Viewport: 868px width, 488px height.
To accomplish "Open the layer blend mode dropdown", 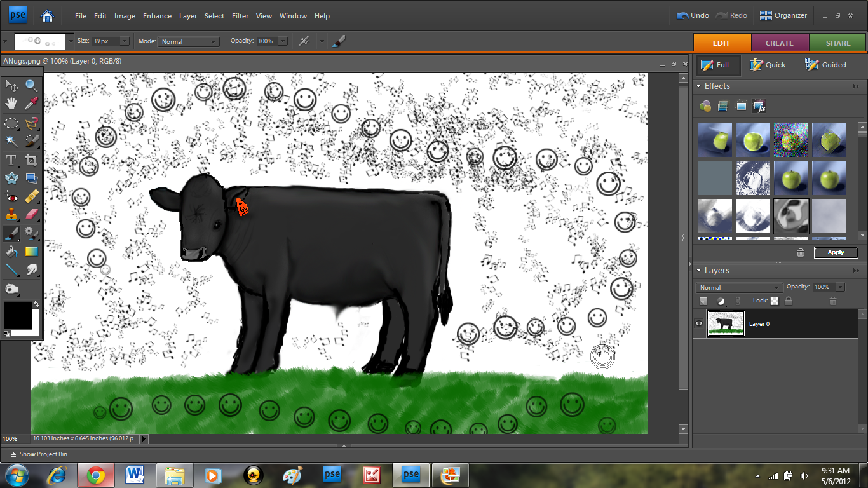I will pyautogui.click(x=739, y=288).
